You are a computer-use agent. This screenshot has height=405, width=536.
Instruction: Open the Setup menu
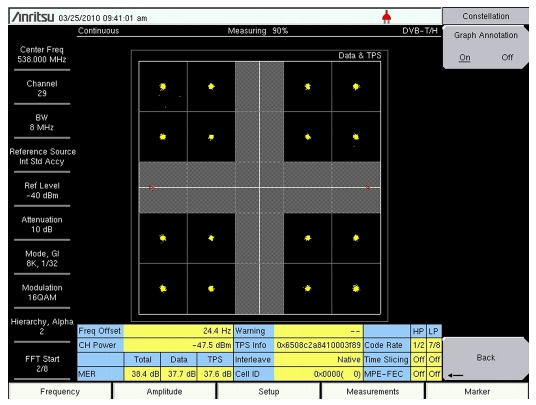click(x=269, y=391)
